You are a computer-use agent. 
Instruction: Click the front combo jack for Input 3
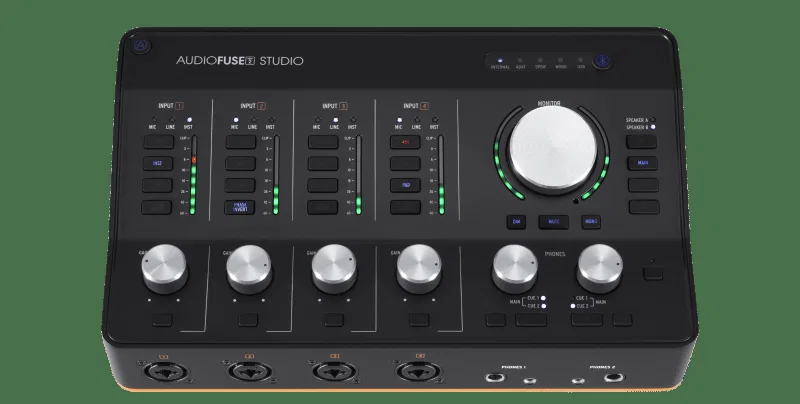click(334, 372)
